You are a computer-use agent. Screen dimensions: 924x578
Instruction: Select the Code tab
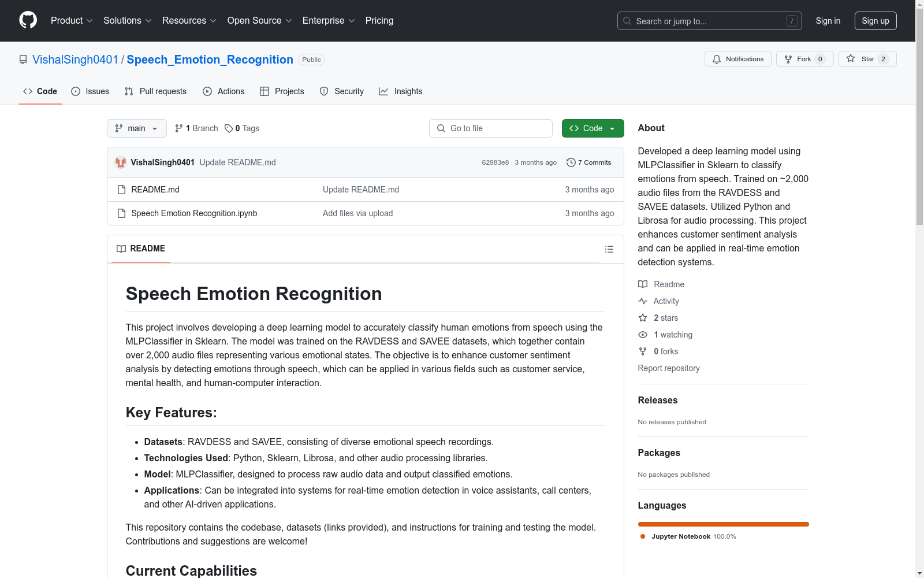[x=40, y=91]
